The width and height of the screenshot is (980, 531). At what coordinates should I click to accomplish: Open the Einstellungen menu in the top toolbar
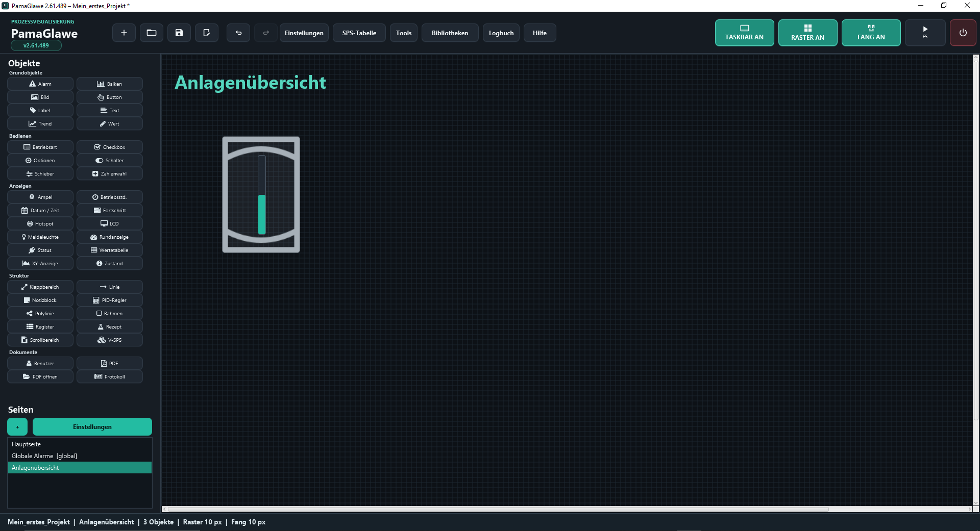(304, 33)
